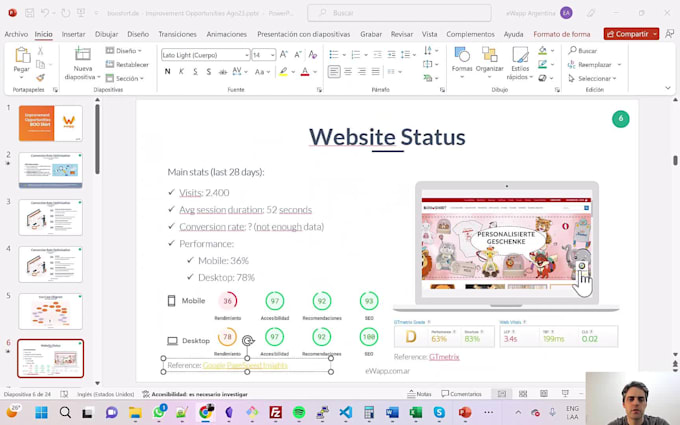Open change case Aa dropdown
680x425 pixels.
click(x=262, y=72)
